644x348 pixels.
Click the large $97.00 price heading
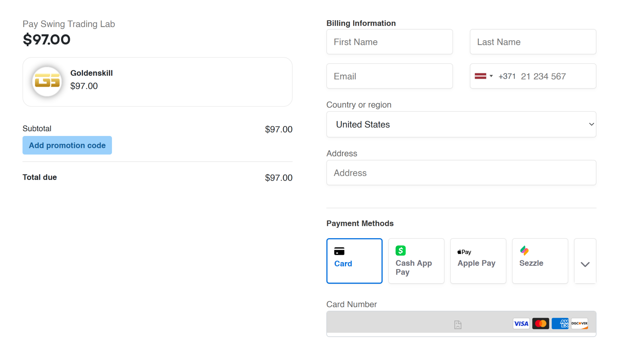pos(47,39)
